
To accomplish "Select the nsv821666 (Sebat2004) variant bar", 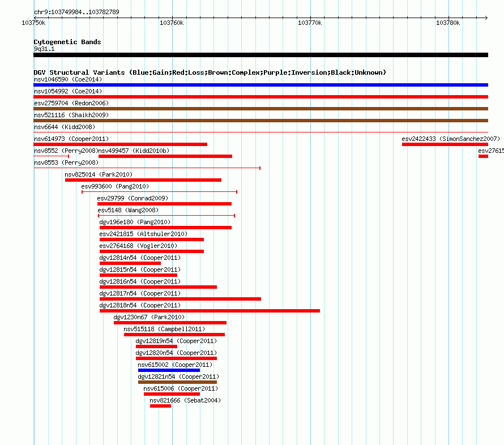I will [160, 406].
